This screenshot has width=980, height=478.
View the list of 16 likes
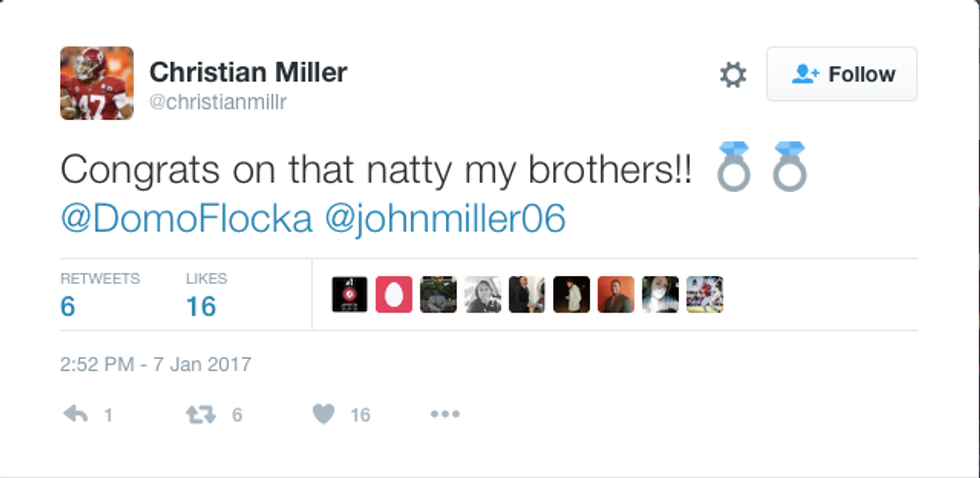pos(201,306)
